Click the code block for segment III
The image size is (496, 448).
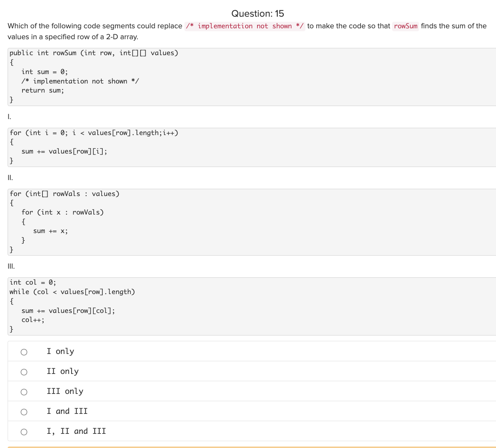[145, 306]
